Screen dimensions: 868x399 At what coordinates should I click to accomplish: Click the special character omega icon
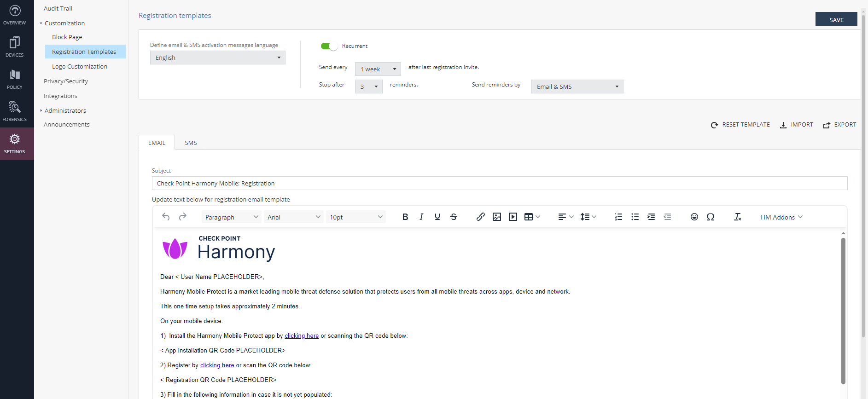(x=711, y=217)
